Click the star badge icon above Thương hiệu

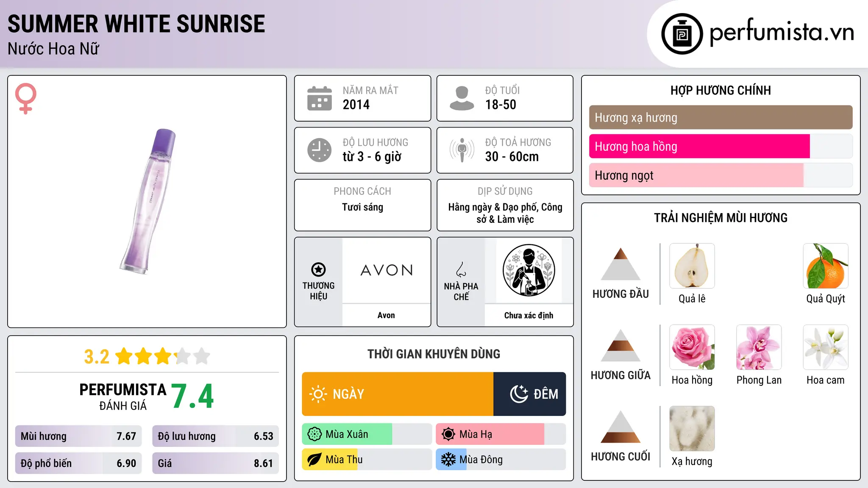click(318, 269)
